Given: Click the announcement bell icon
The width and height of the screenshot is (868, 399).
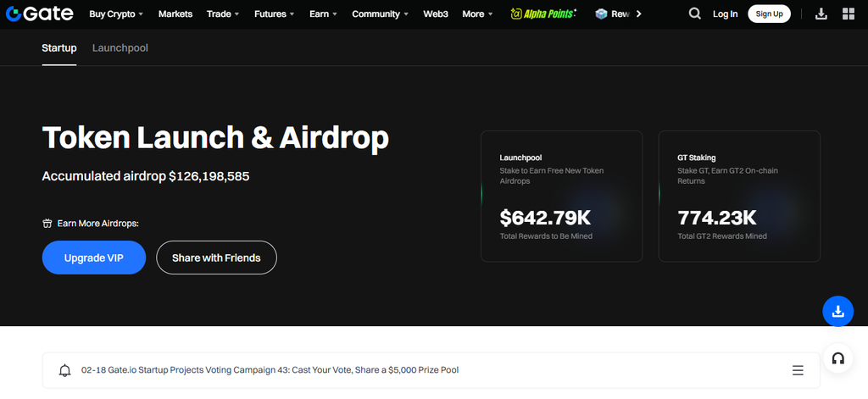Looking at the screenshot, I should pos(64,370).
